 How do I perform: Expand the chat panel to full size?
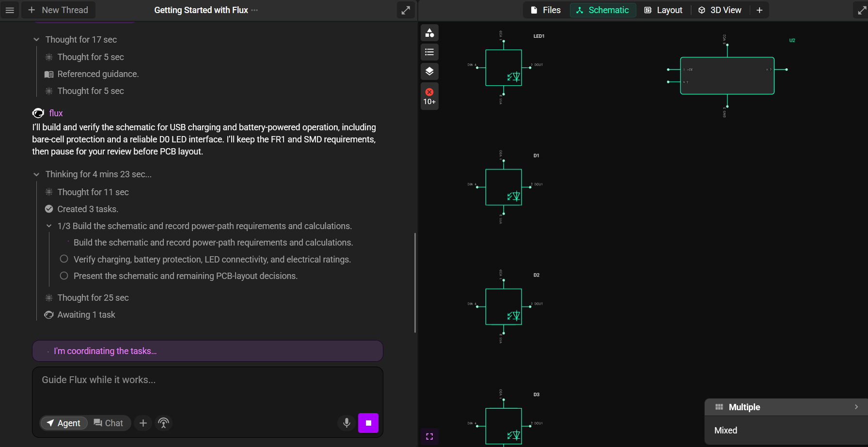click(x=406, y=10)
